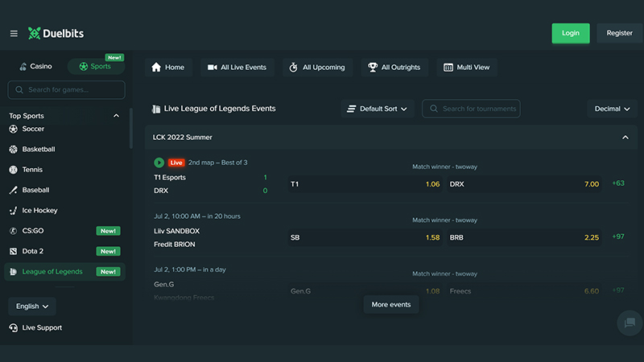This screenshot has height=362, width=644.
Task: Open the Default Sort dropdown
Action: (378, 109)
